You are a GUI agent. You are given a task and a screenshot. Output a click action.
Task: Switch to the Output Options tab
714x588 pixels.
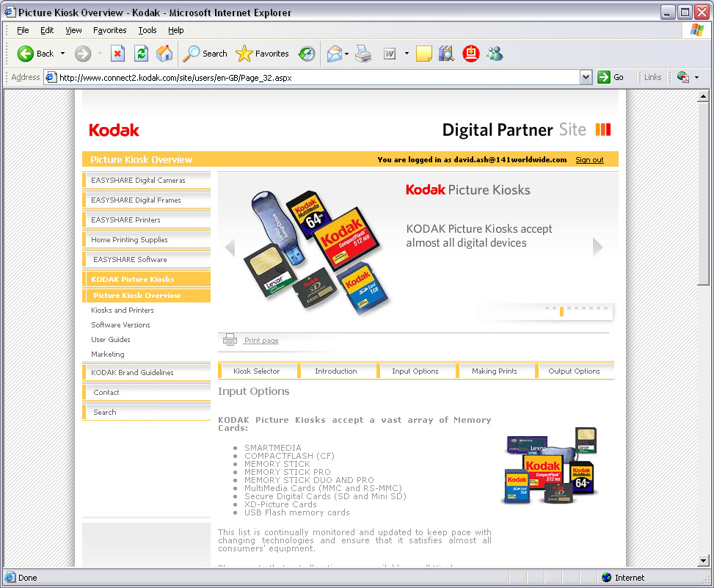(575, 371)
